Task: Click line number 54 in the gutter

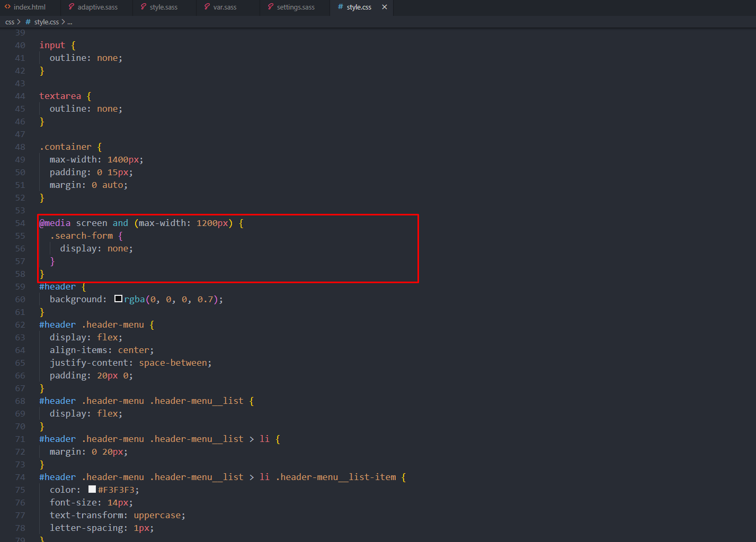Action: click(x=20, y=223)
